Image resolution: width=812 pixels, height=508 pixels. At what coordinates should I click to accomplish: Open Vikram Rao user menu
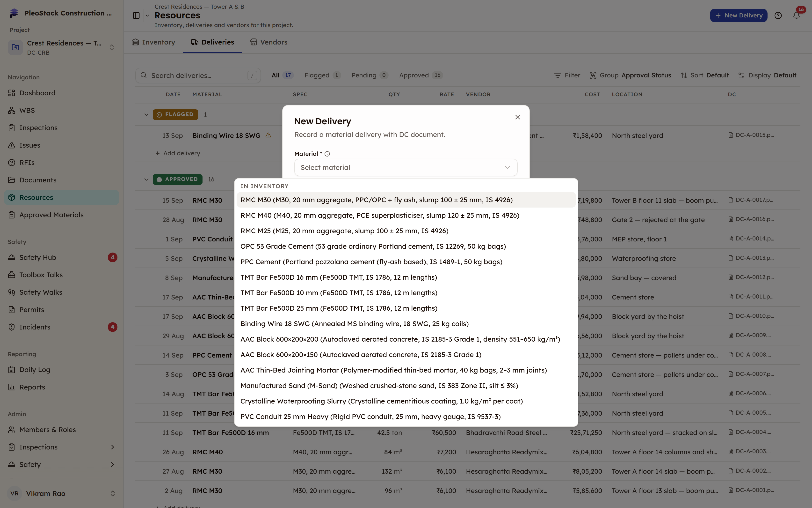pyautogui.click(x=62, y=493)
